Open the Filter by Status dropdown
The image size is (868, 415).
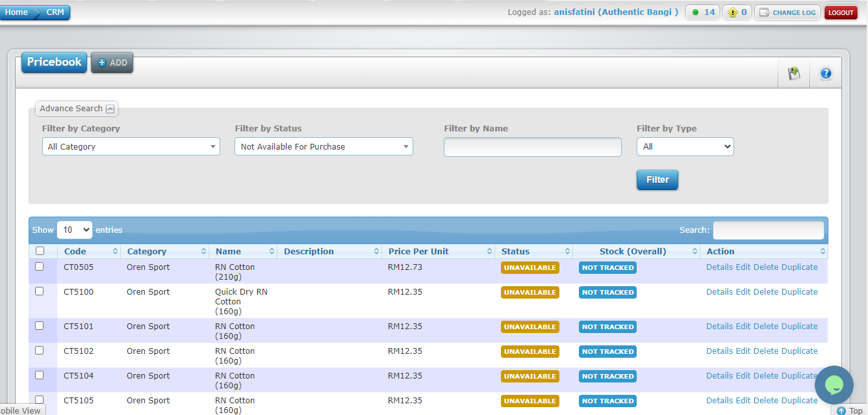(x=324, y=146)
